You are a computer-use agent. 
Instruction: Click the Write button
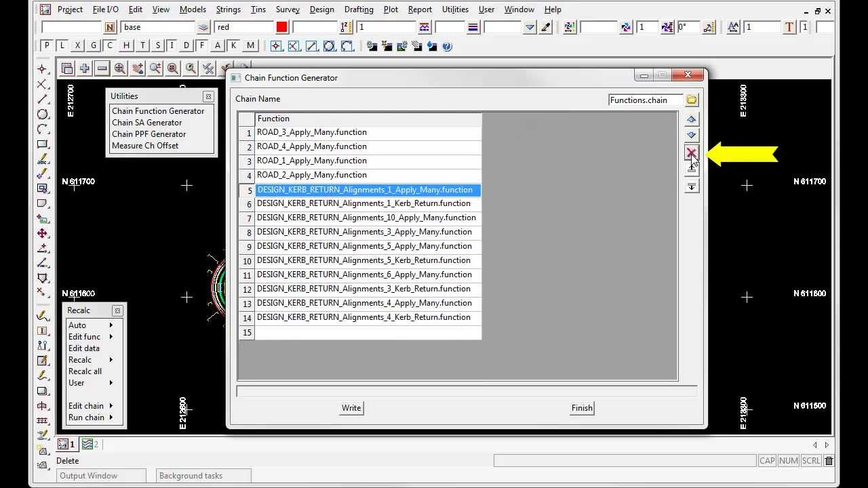pyautogui.click(x=351, y=408)
